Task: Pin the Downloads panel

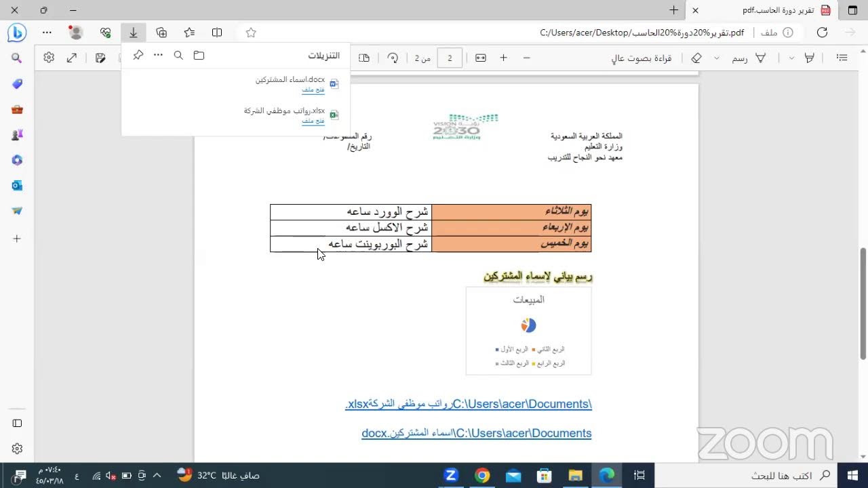Action: (138, 55)
